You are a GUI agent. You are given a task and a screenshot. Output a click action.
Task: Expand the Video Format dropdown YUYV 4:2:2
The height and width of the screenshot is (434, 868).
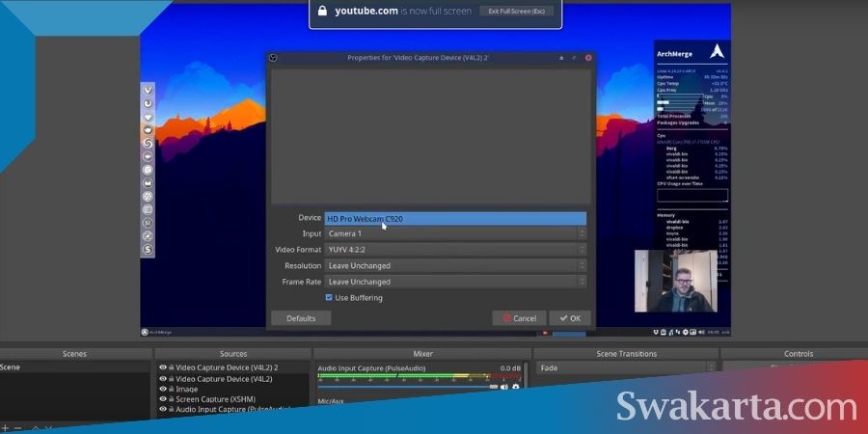pyautogui.click(x=455, y=250)
